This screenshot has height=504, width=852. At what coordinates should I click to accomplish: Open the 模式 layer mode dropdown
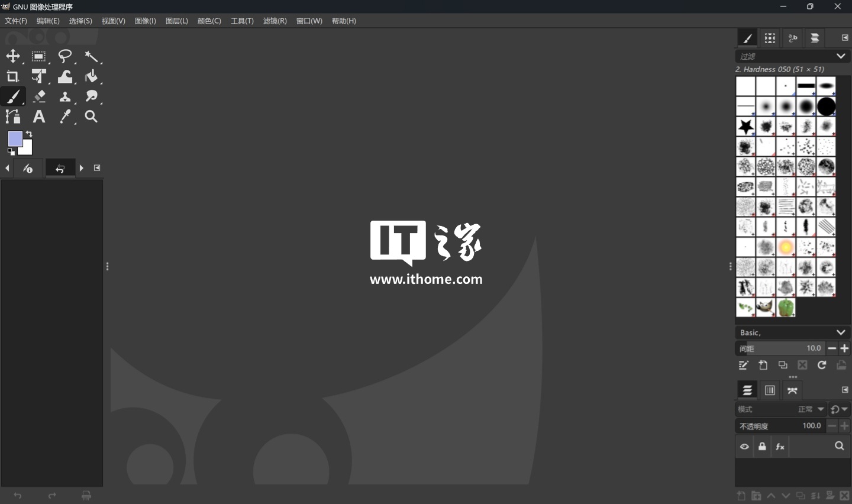coord(781,409)
